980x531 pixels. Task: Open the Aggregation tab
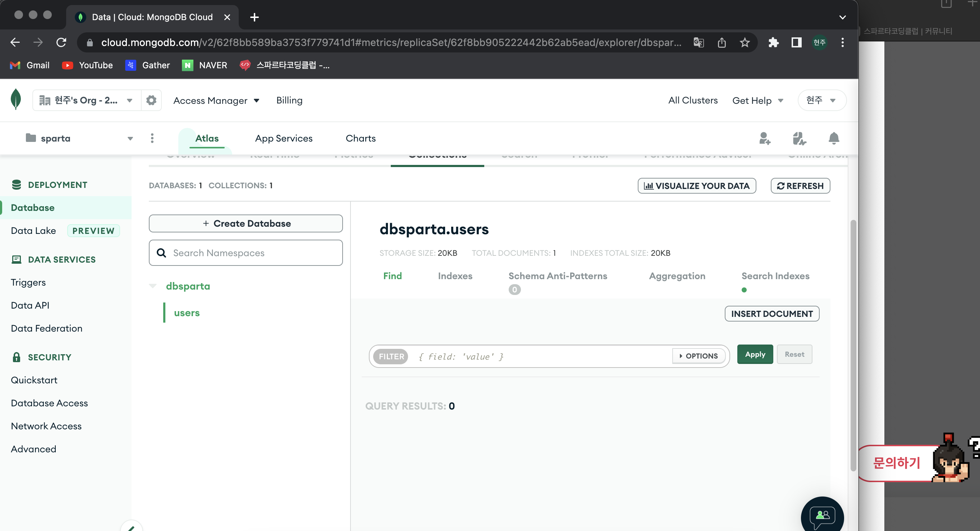pos(677,276)
